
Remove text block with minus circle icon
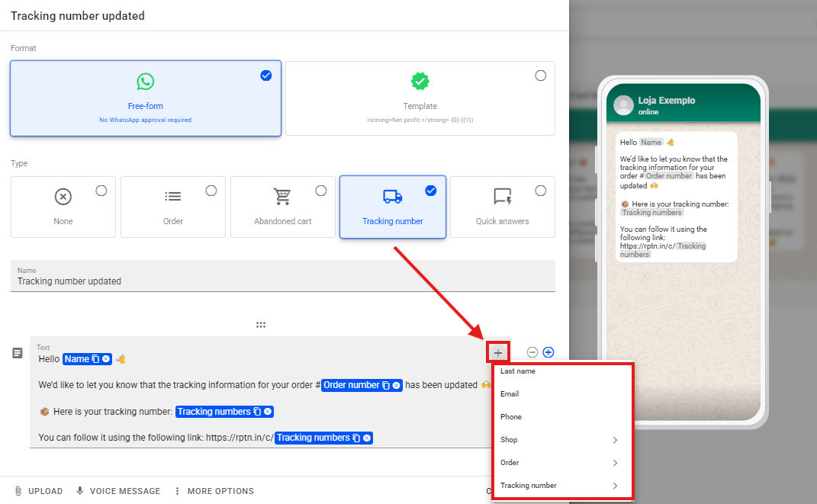[532, 352]
